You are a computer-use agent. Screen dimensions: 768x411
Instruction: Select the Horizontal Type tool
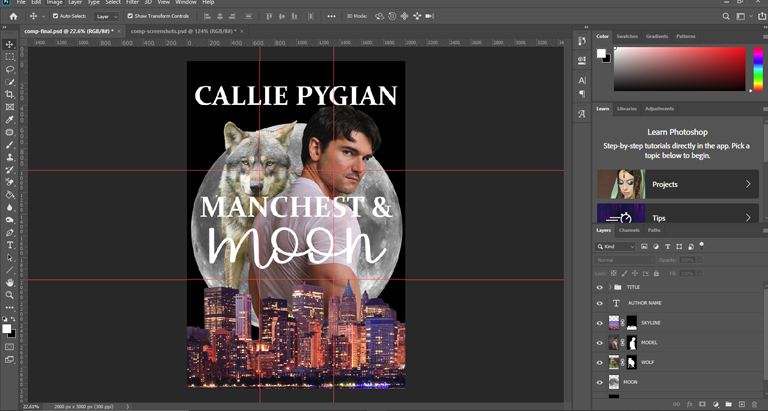pos(10,245)
